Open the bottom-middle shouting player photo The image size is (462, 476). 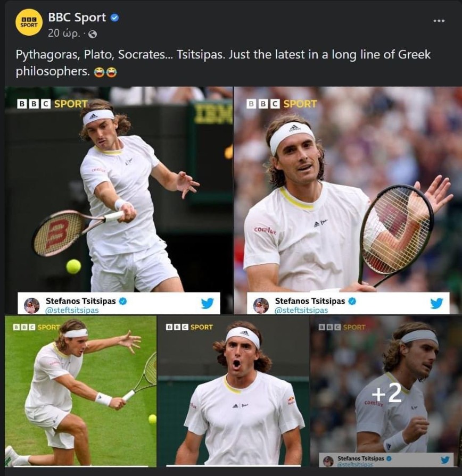coord(233,391)
